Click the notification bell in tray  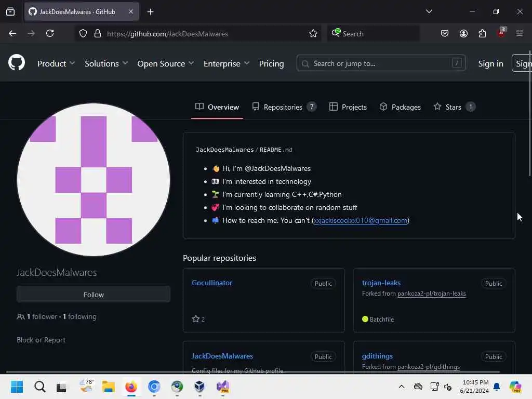tap(497, 387)
